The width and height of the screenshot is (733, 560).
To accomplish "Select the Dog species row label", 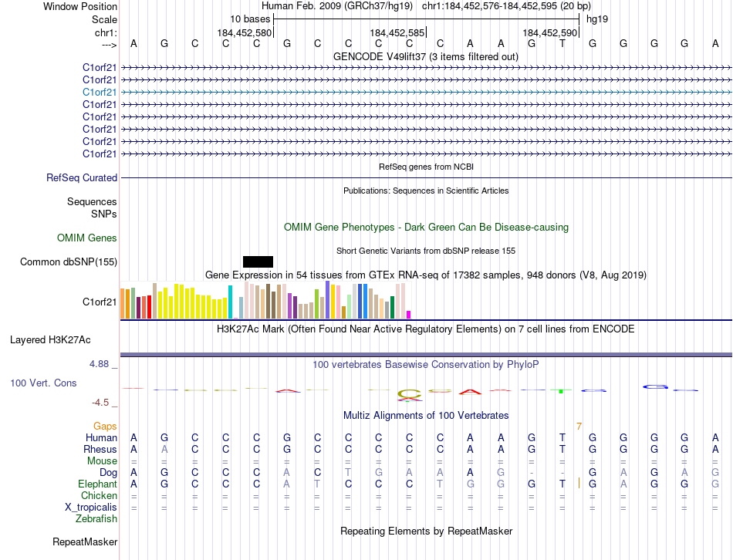I will click(109, 473).
